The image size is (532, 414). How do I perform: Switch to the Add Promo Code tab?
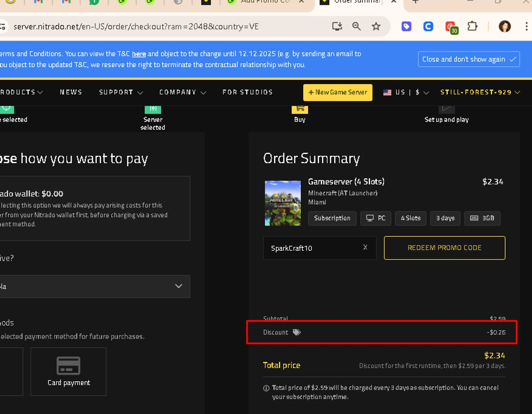[x=266, y=2]
